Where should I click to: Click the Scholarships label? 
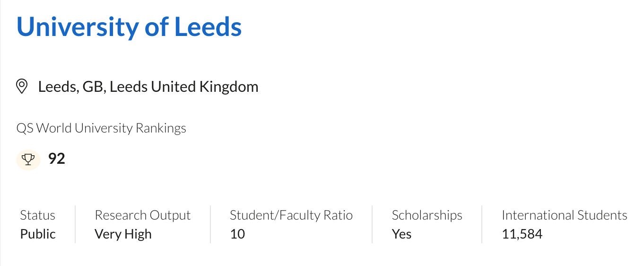click(427, 215)
